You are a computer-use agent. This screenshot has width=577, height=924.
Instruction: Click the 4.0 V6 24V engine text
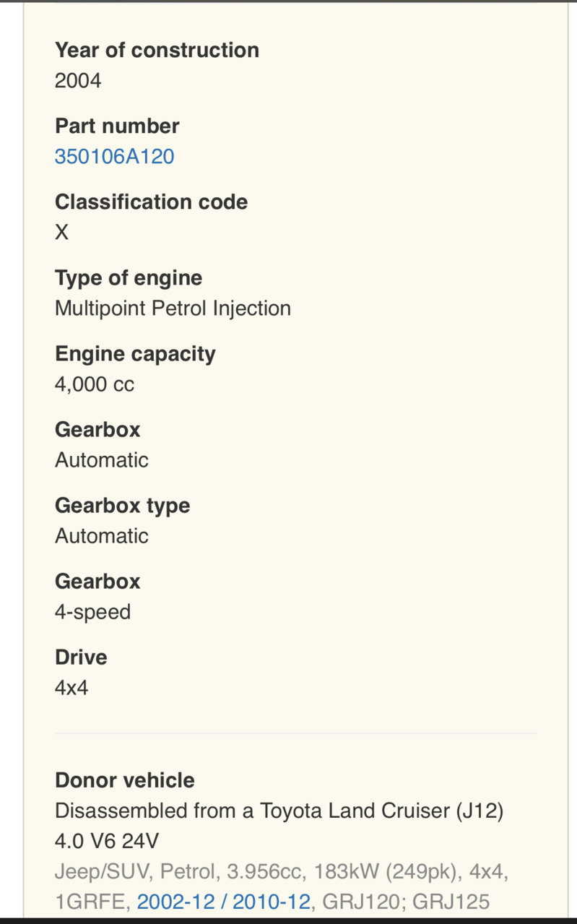coord(107,841)
